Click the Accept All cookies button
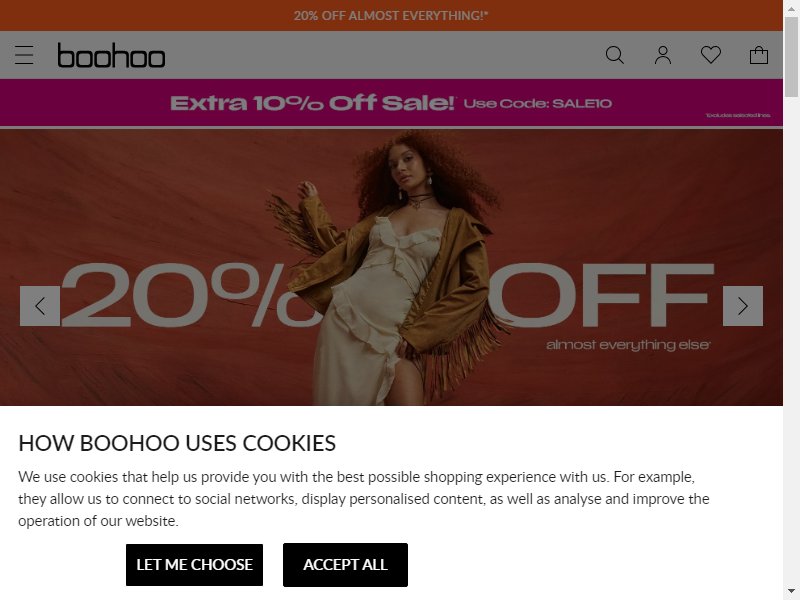Image resolution: width=800 pixels, height=600 pixels. [345, 565]
